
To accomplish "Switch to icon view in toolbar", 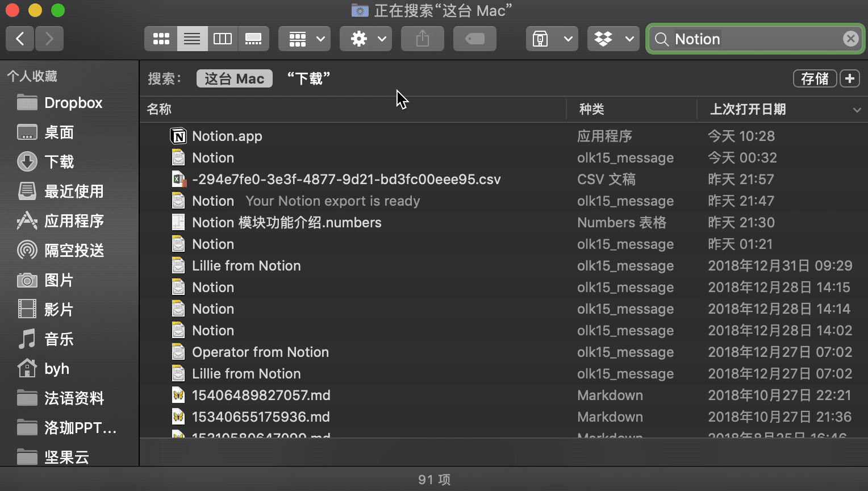I will [161, 39].
